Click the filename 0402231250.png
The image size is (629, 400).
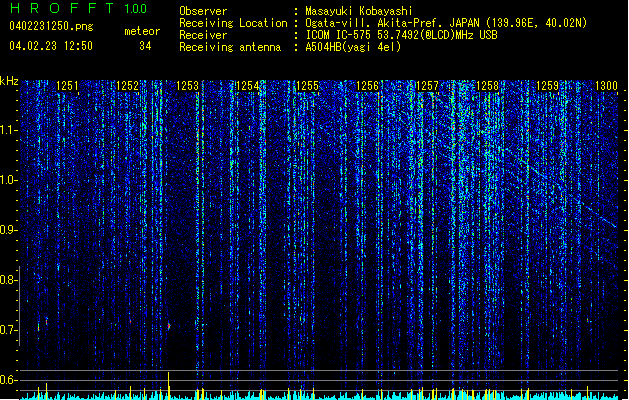pyautogui.click(x=51, y=26)
